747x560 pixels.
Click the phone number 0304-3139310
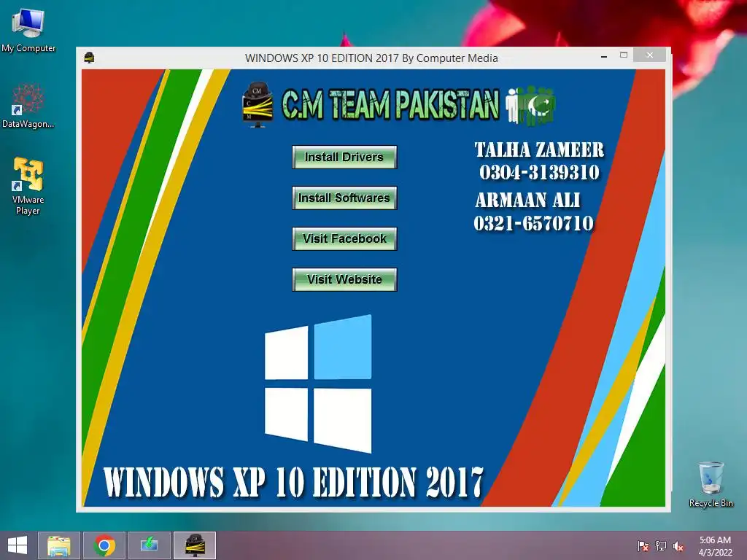coord(539,172)
